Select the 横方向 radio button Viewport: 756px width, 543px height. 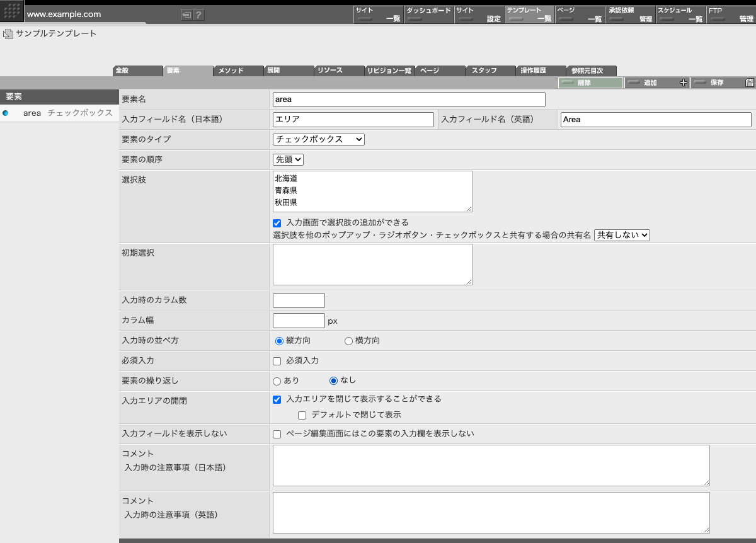(x=348, y=340)
